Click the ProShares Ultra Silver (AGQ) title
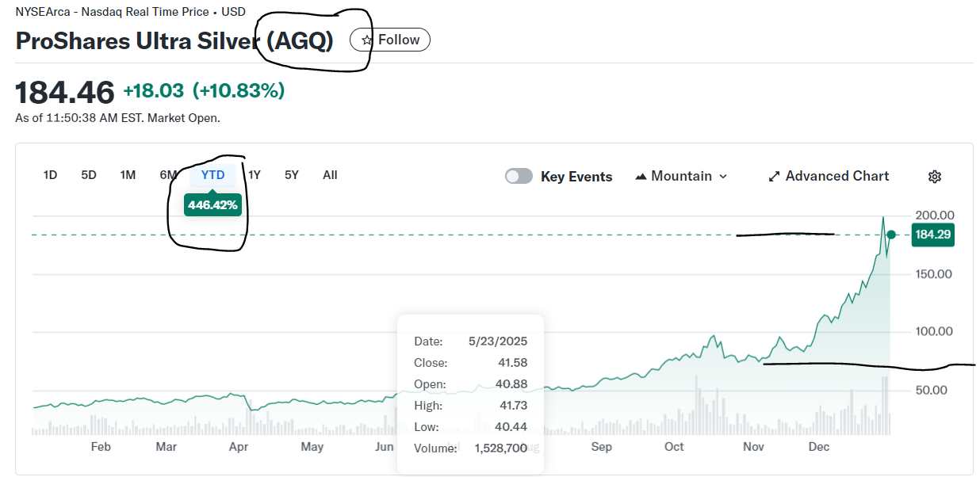 [x=174, y=40]
